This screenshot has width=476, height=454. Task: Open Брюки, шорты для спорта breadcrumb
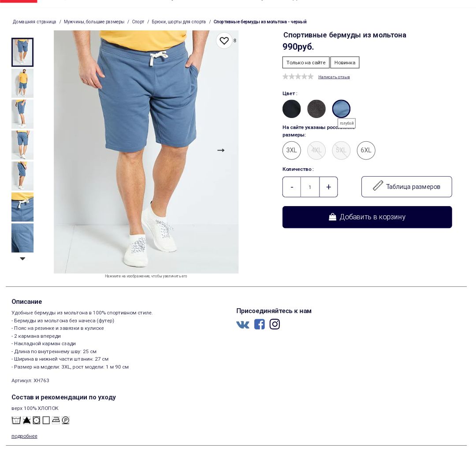[178, 22]
